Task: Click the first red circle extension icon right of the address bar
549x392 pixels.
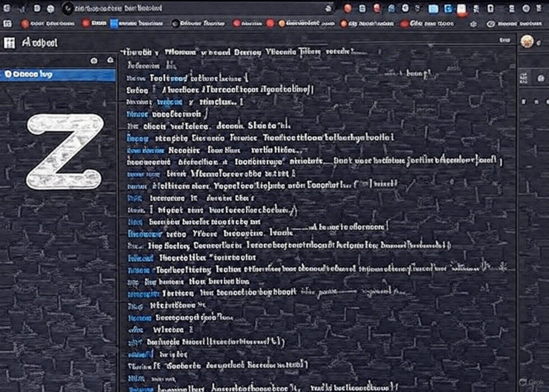Action: pos(347,8)
